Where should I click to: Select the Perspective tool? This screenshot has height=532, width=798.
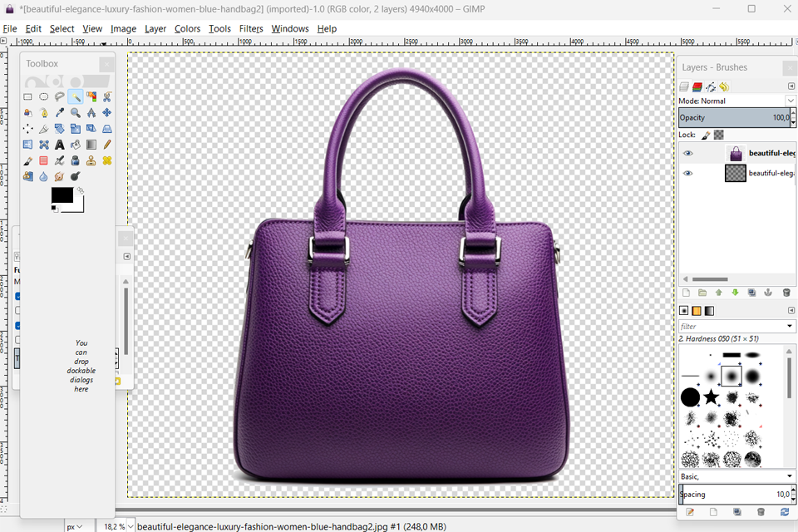(107, 129)
